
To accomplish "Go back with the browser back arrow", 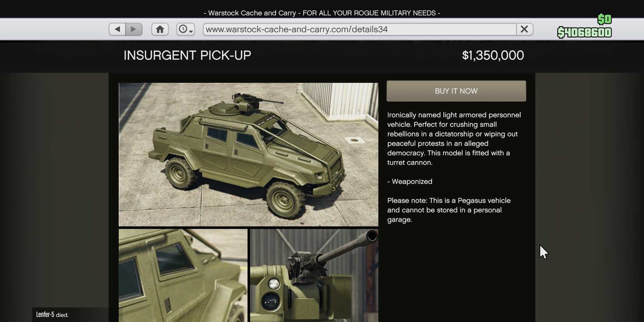I will coord(117,29).
